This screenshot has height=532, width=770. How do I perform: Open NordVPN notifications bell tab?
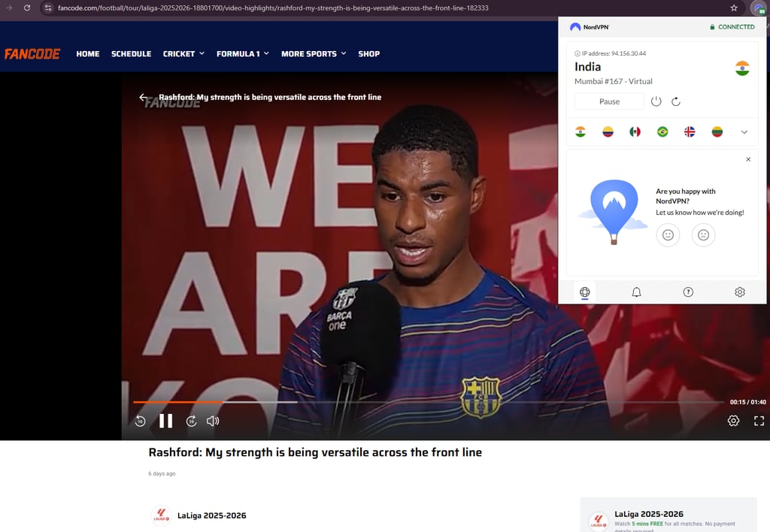click(x=636, y=292)
